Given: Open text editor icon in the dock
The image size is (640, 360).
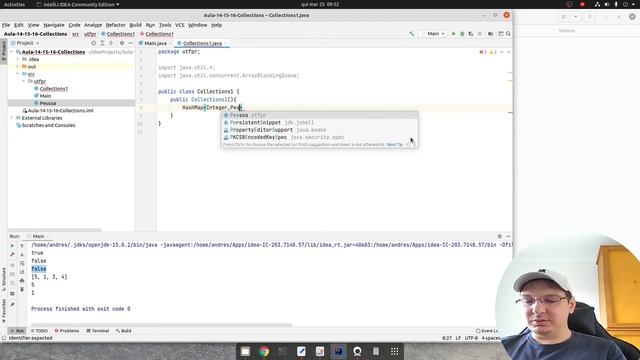Looking at the screenshot, I should pyautogui.click(x=301, y=351).
